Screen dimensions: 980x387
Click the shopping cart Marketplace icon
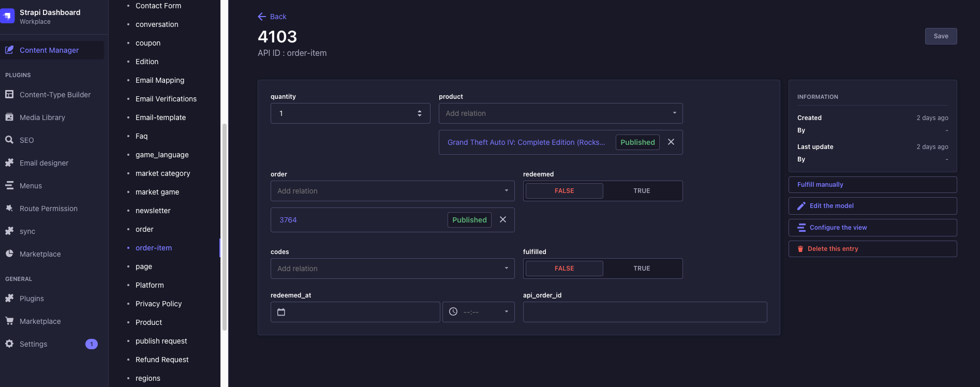pos(9,321)
